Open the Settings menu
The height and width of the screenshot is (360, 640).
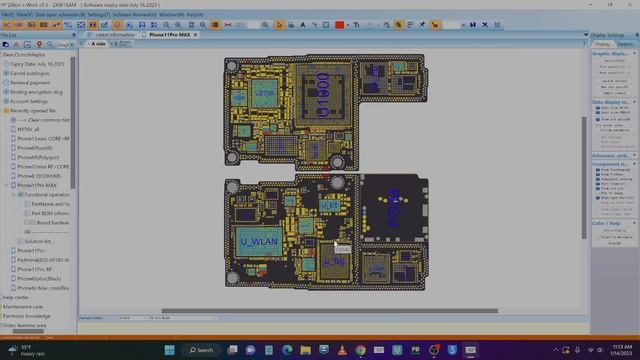99,15
